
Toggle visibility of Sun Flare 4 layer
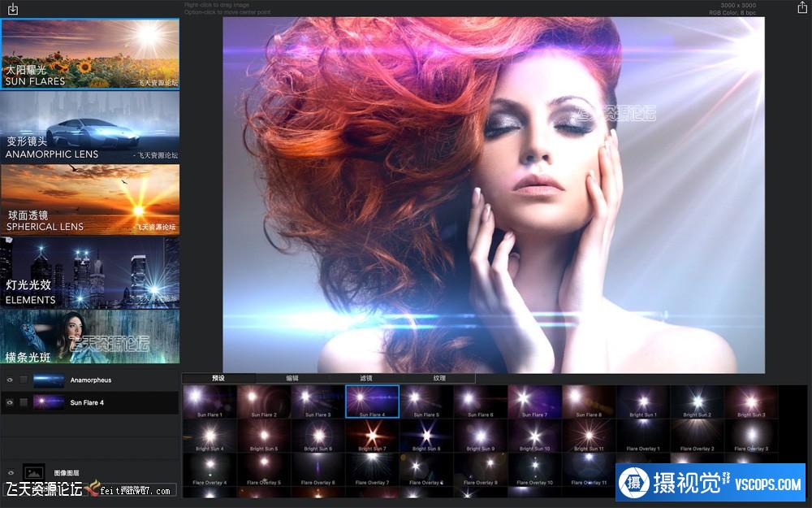click(10, 402)
